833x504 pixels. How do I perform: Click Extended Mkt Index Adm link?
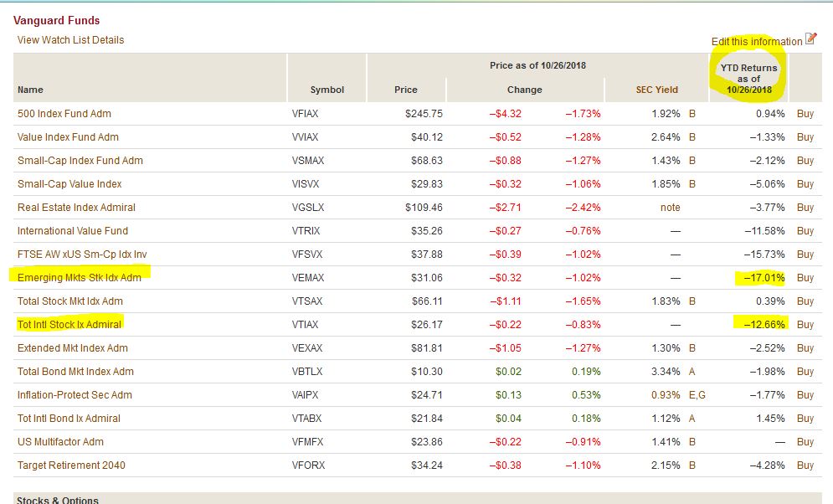pyautogui.click(x=73, y=348)
